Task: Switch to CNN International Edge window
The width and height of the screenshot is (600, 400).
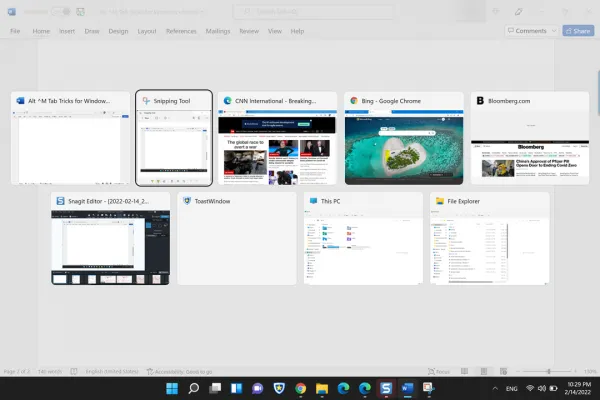Action: click(x=277, y=138)
